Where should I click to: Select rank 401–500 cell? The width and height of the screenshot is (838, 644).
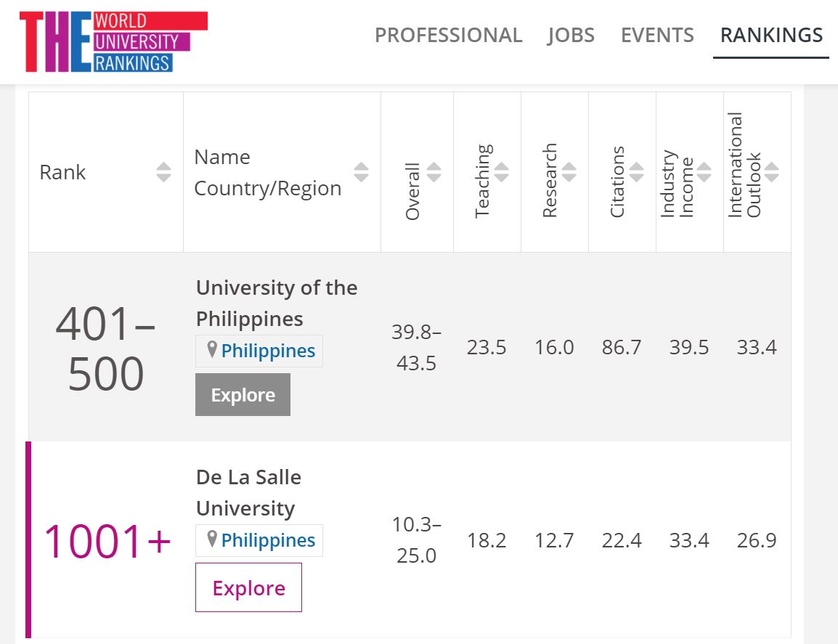[x=106, y=348]
